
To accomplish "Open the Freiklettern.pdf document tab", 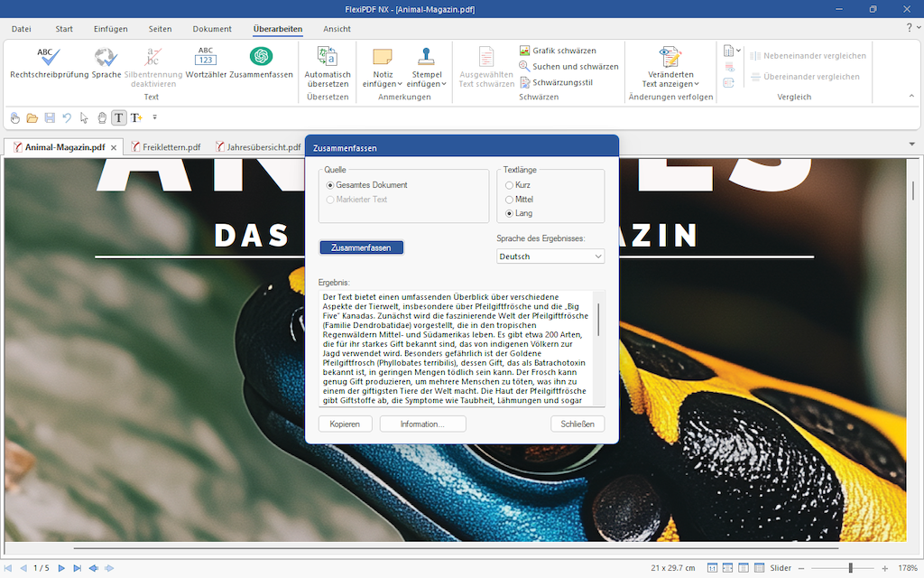I will coord(171,145).
